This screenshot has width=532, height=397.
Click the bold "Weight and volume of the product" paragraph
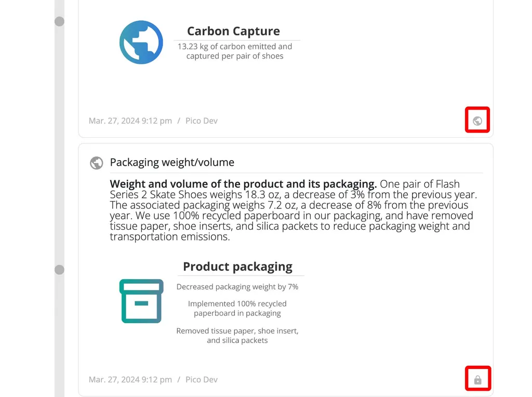(243, 184)
